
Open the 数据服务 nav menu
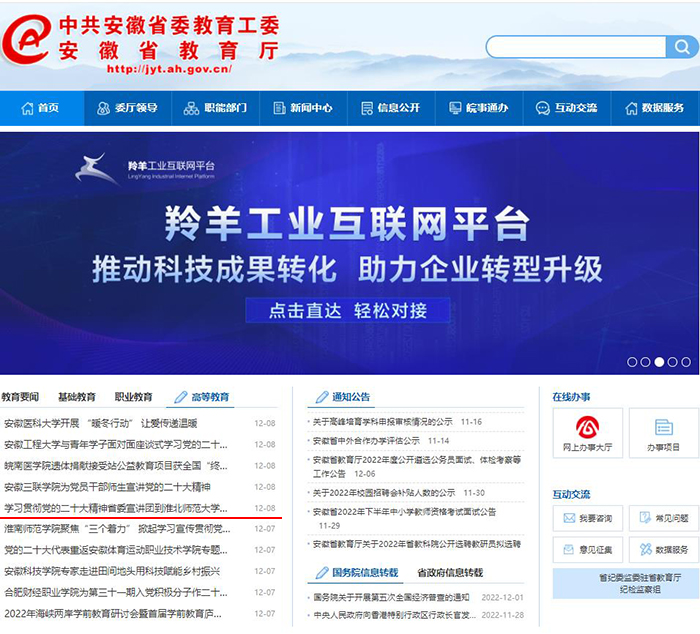pos(655,108)
